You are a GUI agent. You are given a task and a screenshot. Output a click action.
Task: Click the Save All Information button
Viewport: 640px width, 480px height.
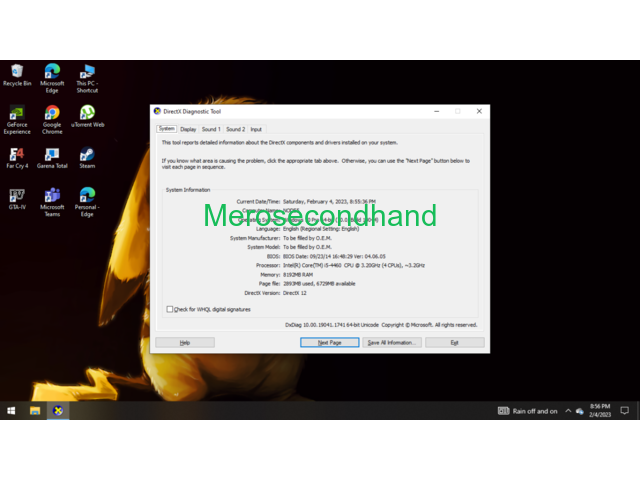point(391,342)
